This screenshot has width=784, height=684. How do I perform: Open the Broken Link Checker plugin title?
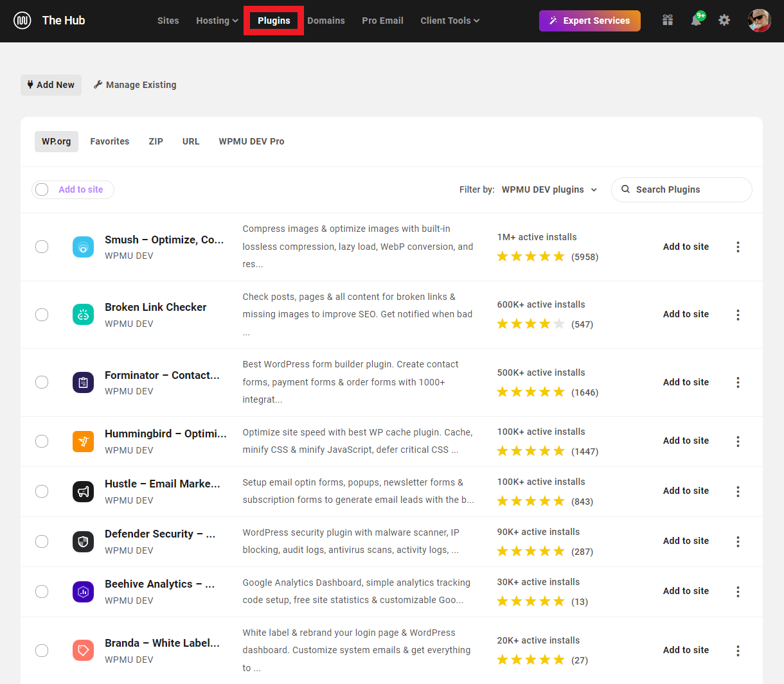tap(156, 307)
